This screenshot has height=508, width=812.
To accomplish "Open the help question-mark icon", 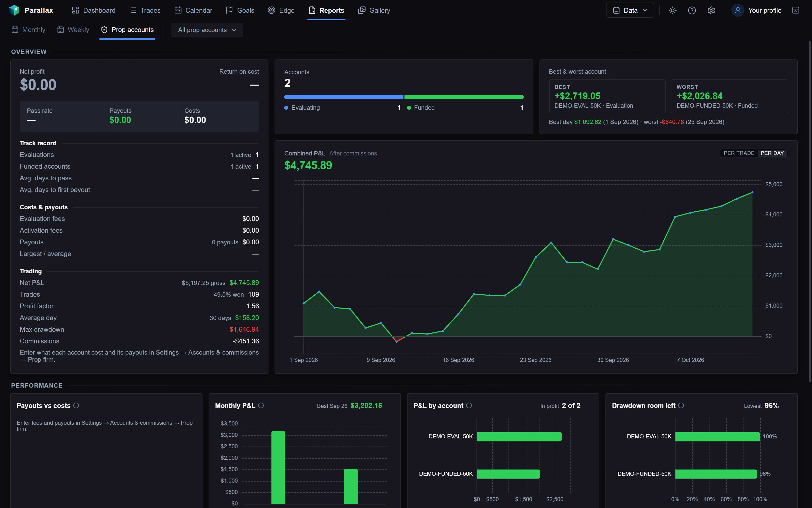I will click(691, 10).
